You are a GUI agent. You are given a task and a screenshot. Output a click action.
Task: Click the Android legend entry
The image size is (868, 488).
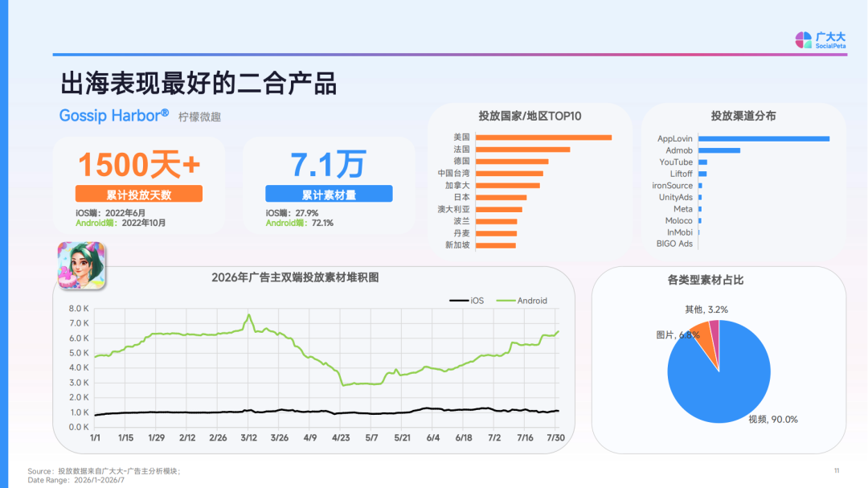pyautogui.click(x=522, y=301)
